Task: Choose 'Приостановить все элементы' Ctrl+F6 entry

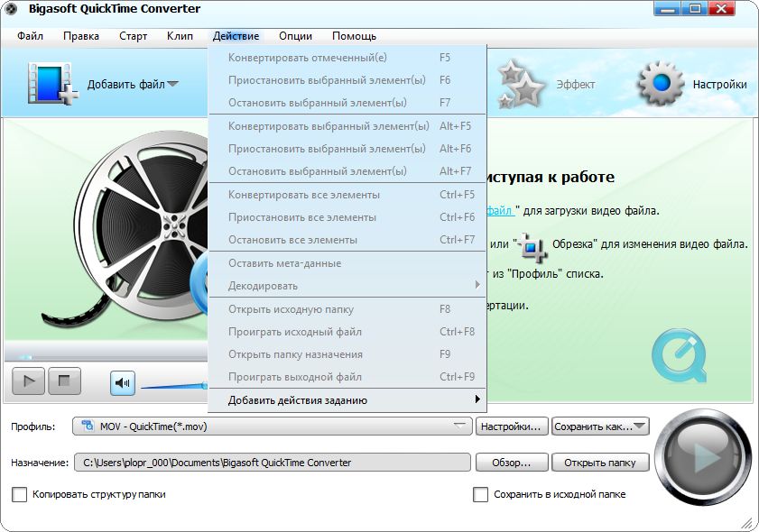Action: 347,217
